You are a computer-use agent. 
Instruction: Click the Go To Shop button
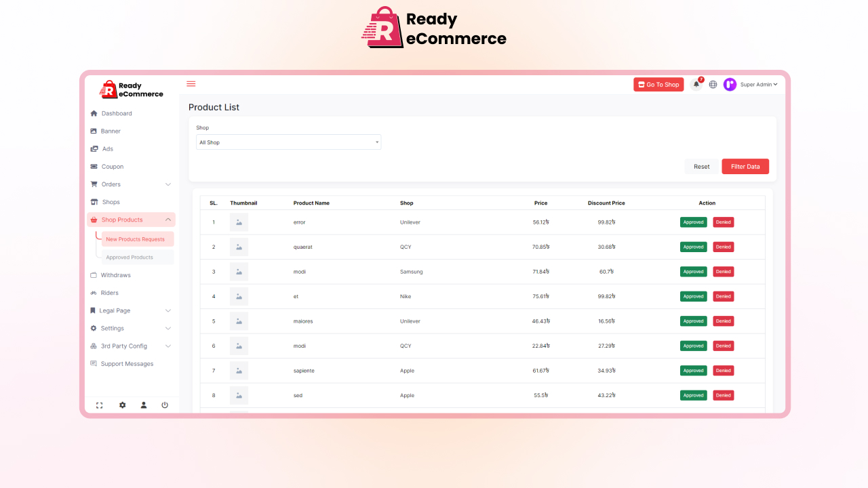coord(658,84)
